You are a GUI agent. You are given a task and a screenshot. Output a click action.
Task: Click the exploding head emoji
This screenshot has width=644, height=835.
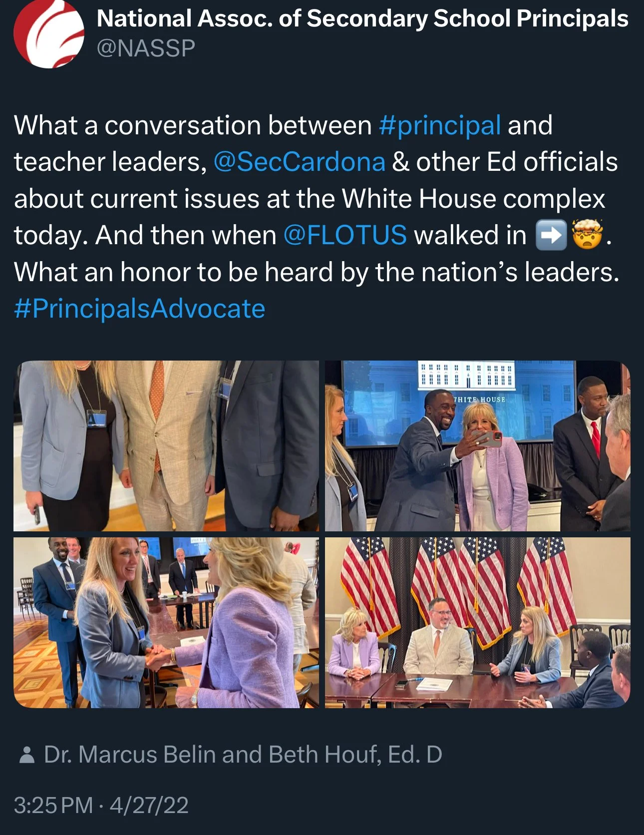588,235
